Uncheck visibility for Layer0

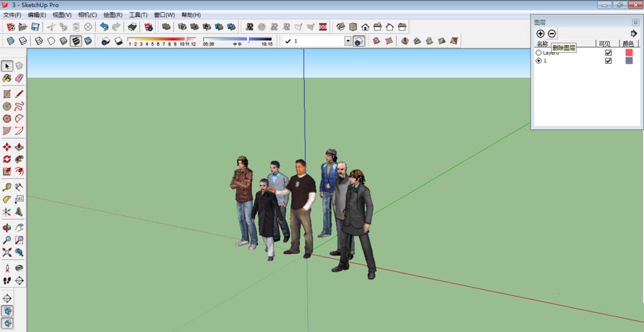pyautogui.click(x=608, y=53)
